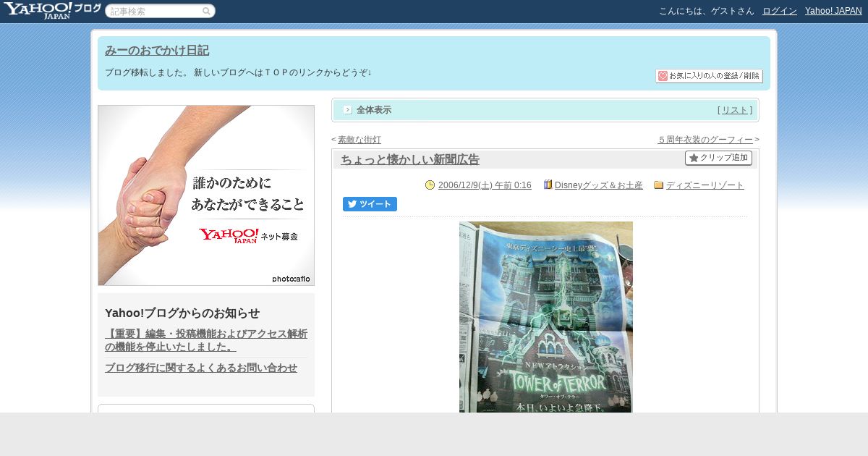Open the Yahoo! JAPAN link in header
Screen dimensions: 868x456
(833, 11)
